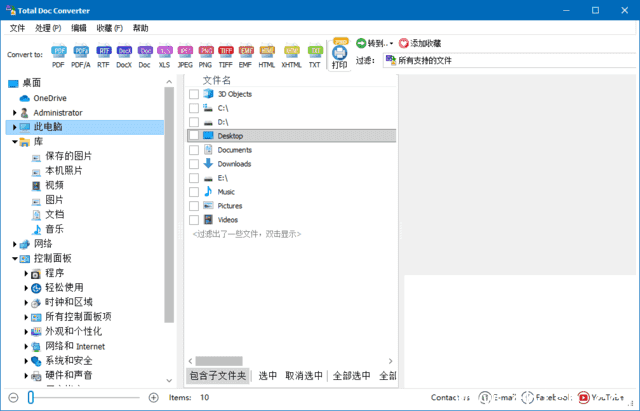Choose JPEG conversion icon
Image resolution: width=640 pixels, height=411 pixels.
pyautogui.click(x=185, y=56)
